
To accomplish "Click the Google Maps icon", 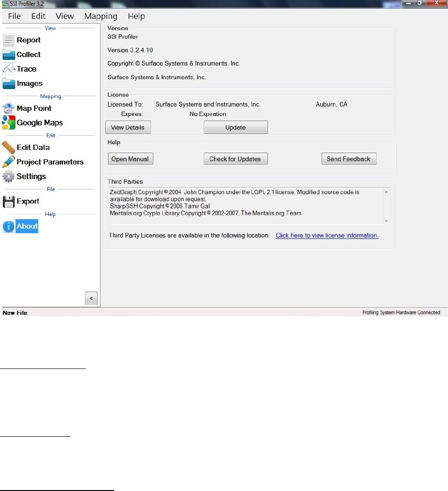I will coord(8,123).
